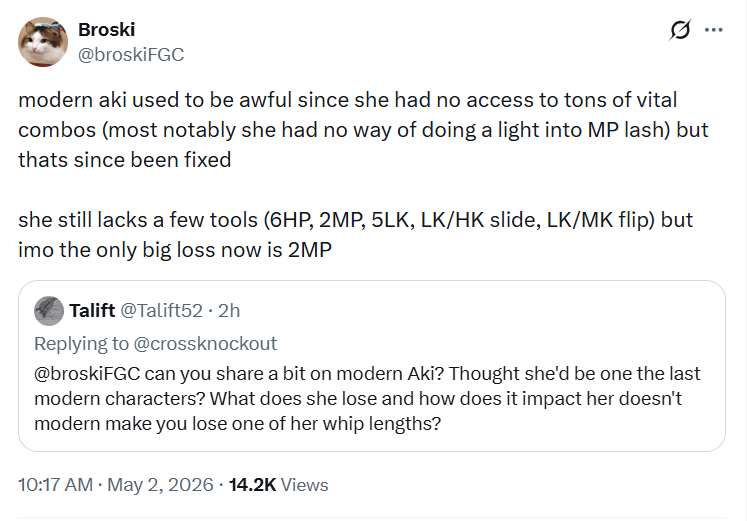Open quoted post text about whip lengths
This screenshot has width=747, height=521.
click(x=367, y=399)
